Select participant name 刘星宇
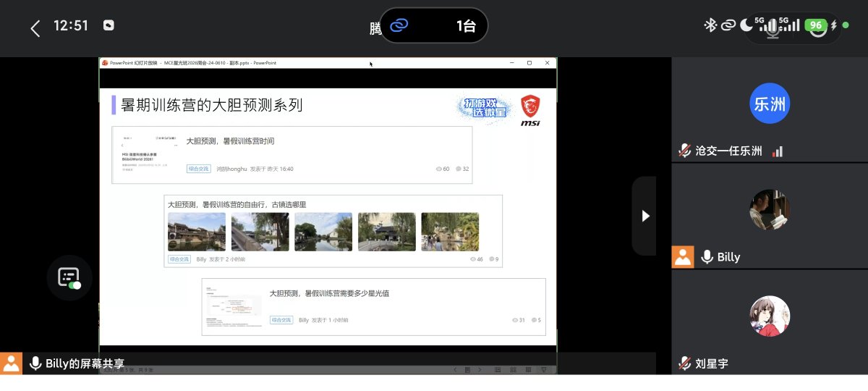This screenshot has width=868, height=391. tap(712, 363)
